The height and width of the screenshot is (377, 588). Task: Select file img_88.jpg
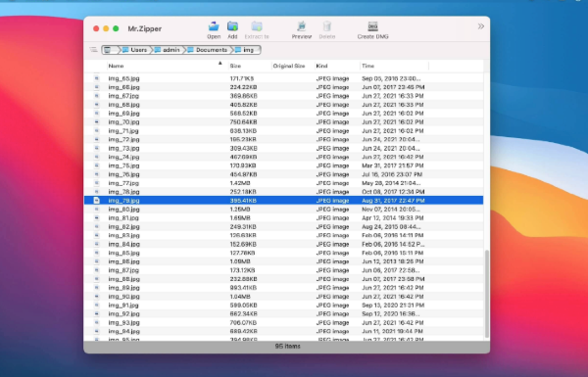tap(283, 279)
